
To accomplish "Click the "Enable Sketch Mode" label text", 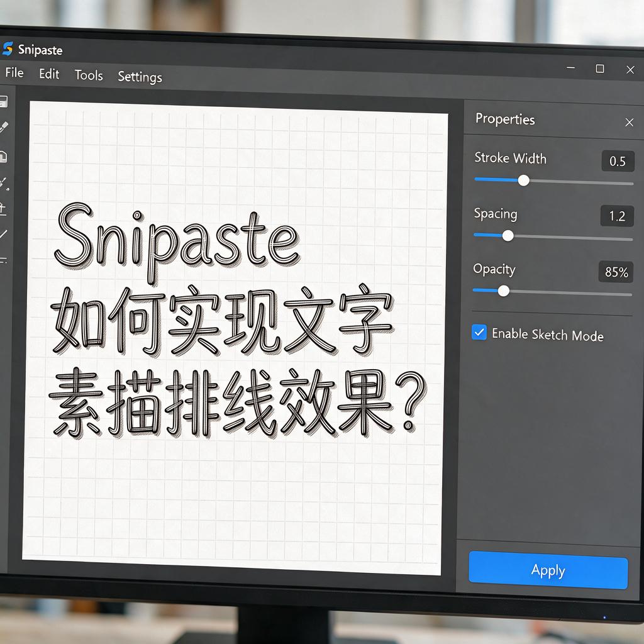I will [x=548, y=335].
